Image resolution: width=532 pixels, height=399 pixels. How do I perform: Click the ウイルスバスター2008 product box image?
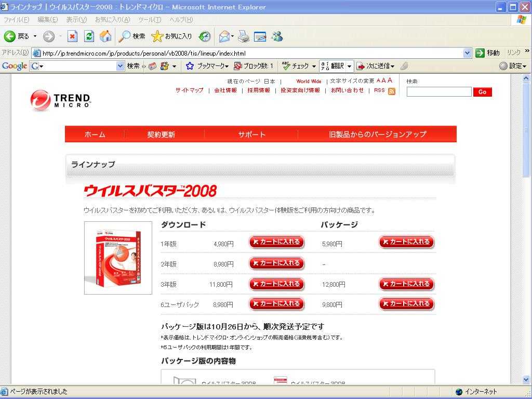[118, 258]
